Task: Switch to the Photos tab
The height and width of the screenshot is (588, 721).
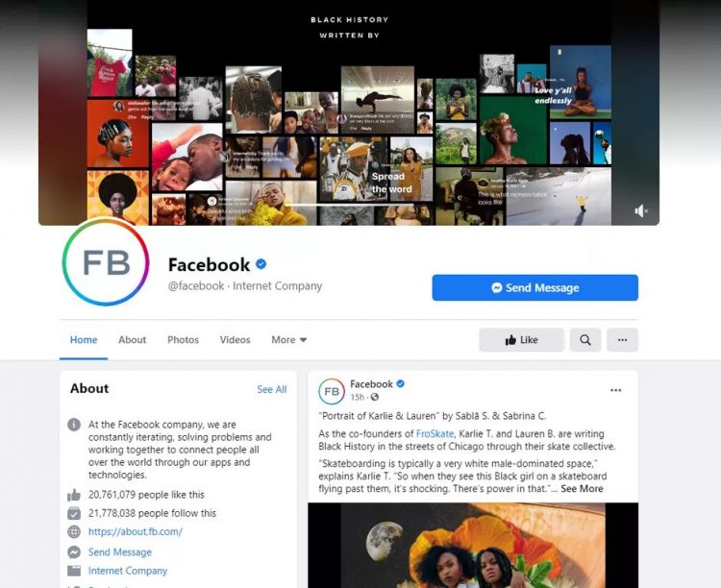Action: point(183,340)
